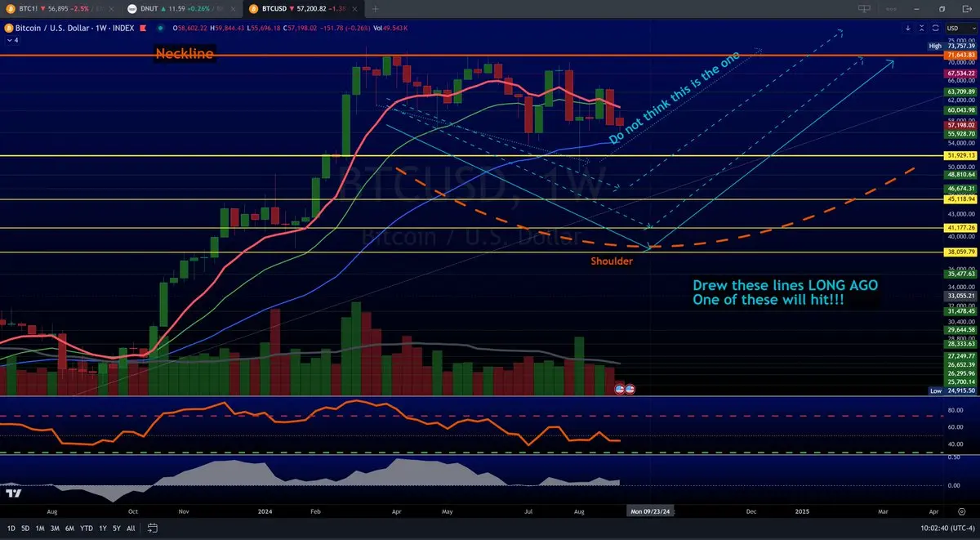Click the TradingView logo on the chart
The height and width of the screenshot is (540, 980).
point(13,493)
